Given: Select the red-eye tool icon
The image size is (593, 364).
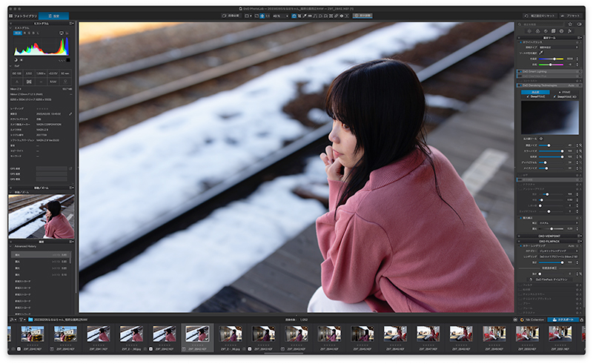Looking at the screenshot, I should [x=342, y=16].
